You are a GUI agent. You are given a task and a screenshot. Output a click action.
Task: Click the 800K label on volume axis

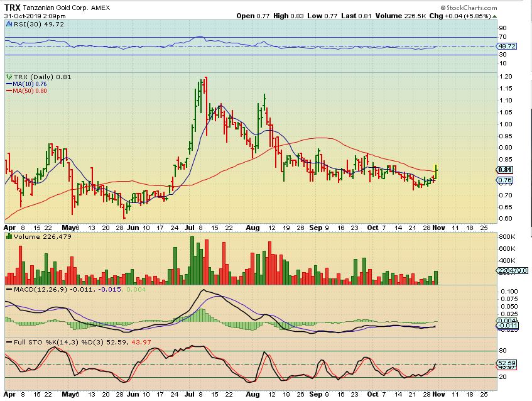pyautogui.click(x=507, y=236)
